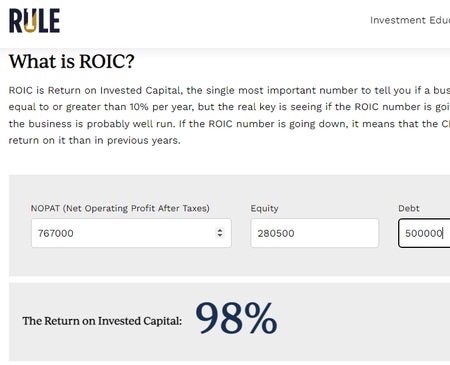The image size is (450, 365).
Task: Click the Debt field label
Action: point(409,208)
